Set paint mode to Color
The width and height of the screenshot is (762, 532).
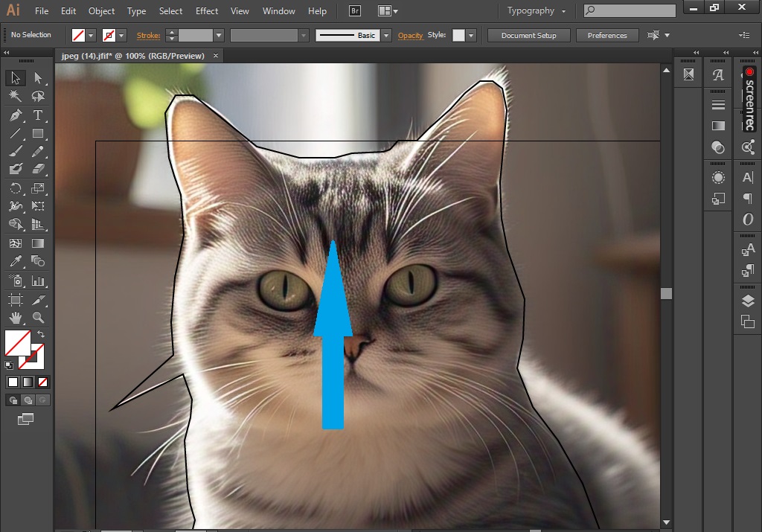[x=13, y=382]
